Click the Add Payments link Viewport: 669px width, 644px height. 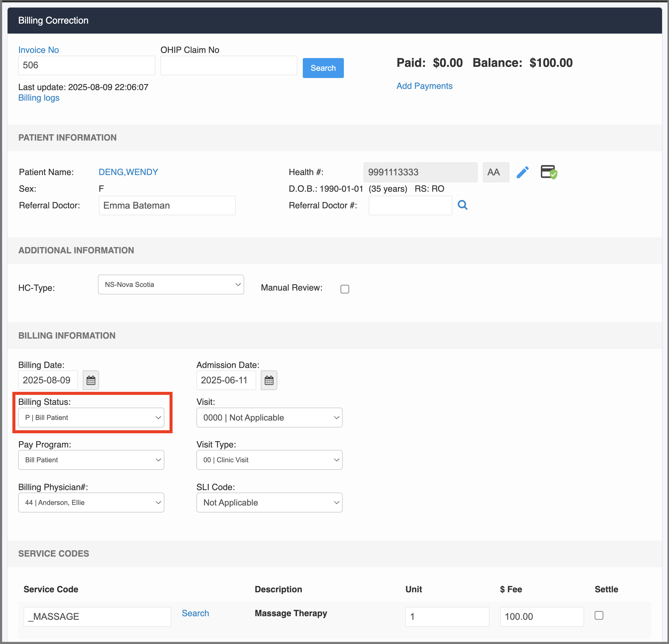424,86
